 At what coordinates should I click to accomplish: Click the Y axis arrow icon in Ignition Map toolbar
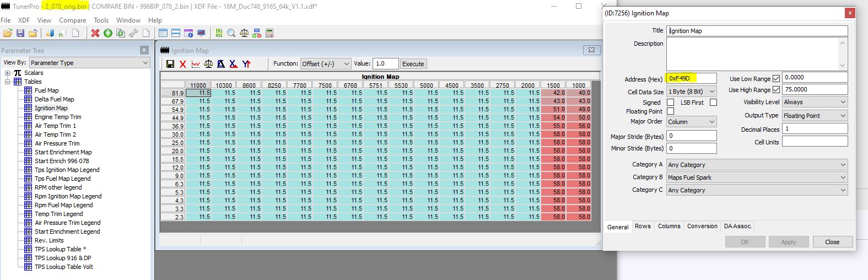click(x=246, y=64)
